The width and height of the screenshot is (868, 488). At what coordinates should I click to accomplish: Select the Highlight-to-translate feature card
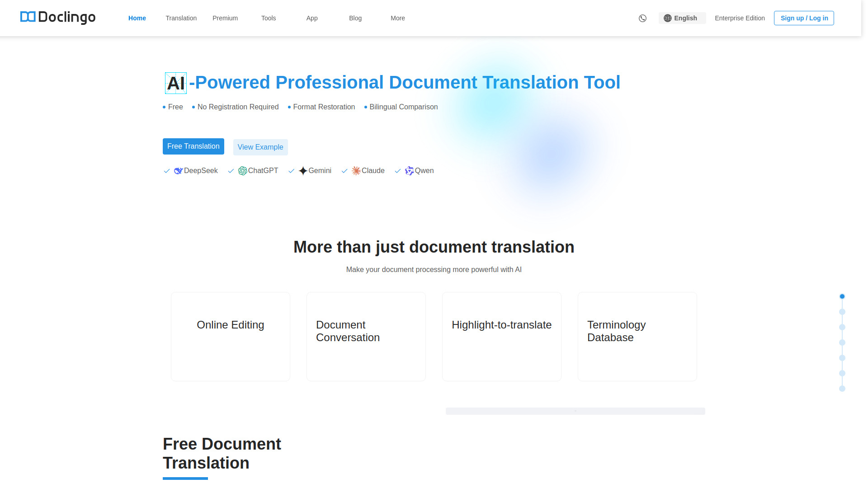coord(502,336)
